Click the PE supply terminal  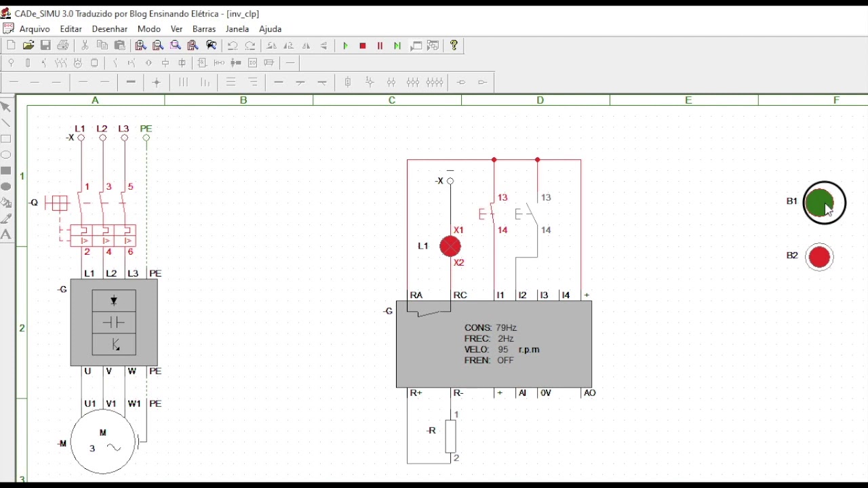coord(146,138)
